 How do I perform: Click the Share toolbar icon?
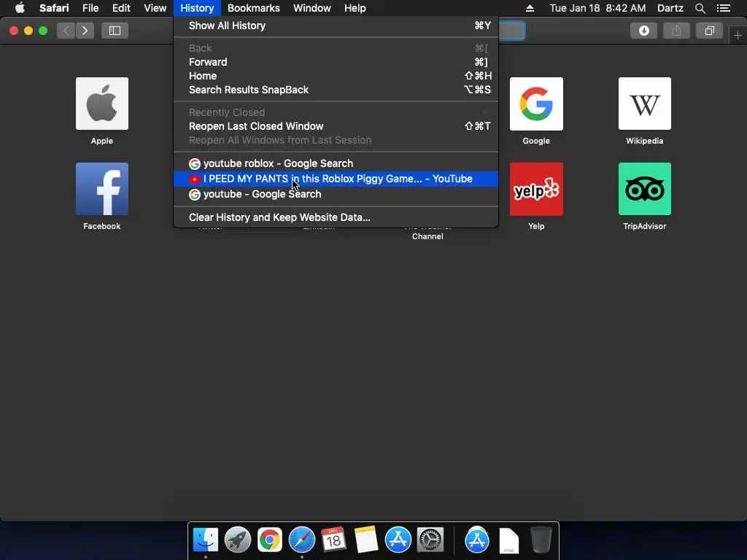[676, 31]
